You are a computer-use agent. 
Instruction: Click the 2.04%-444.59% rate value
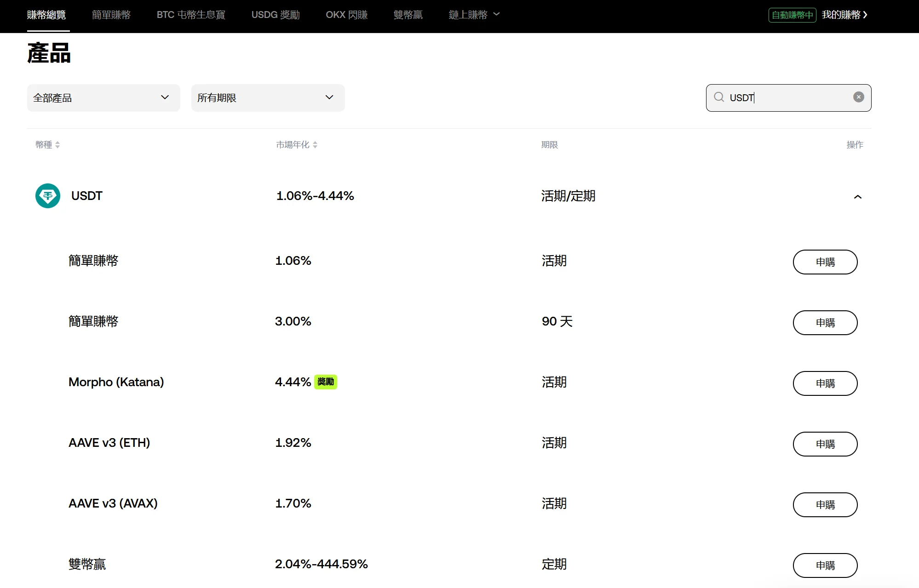point(322,564)
